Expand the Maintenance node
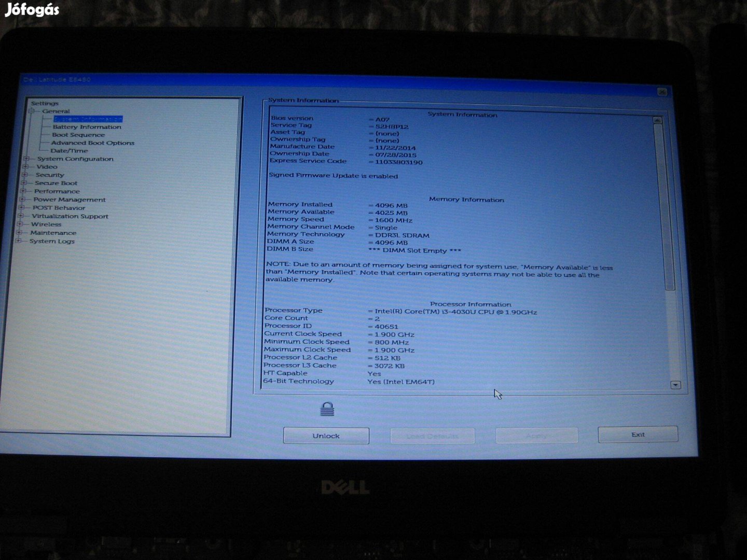The height and width of the screenshot is (560, 747). tap(19, 233)
